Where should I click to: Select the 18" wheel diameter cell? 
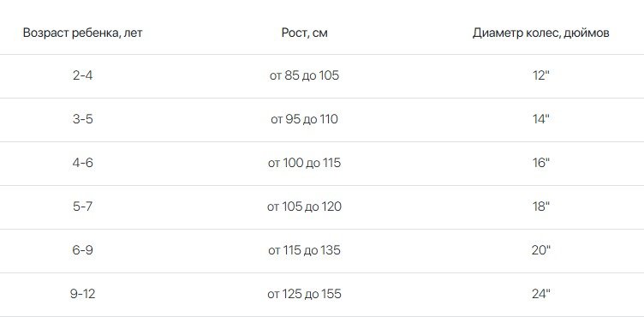click(540, 206)
